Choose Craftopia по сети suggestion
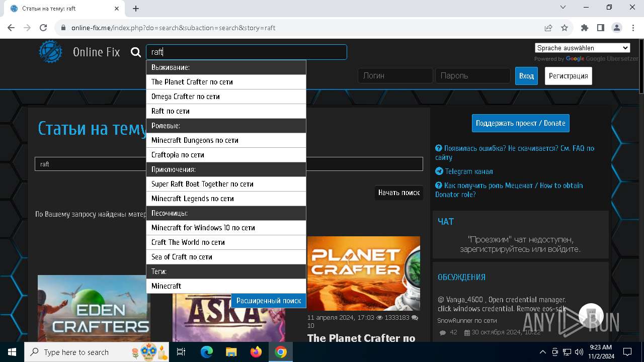Image resolution: width=644 pixels, height=362 pixels. (x=226, y=154)
